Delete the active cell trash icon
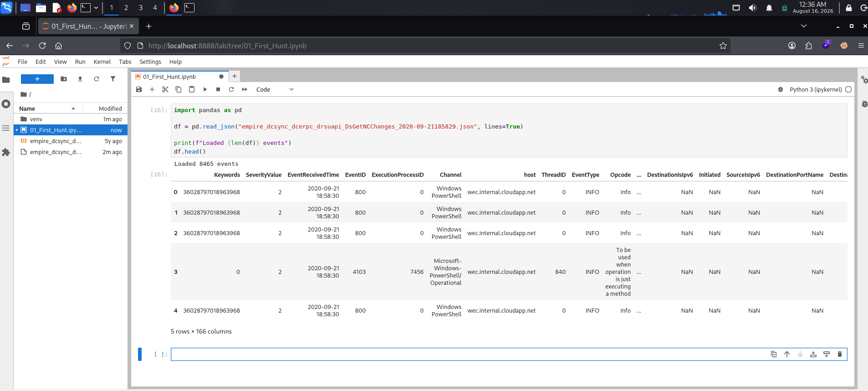The image size is (868, 391). tap(840, 354)
